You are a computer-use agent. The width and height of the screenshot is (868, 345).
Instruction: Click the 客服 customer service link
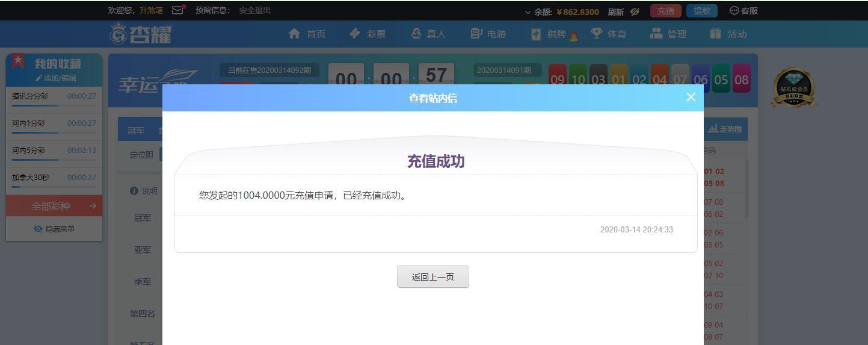(x=749, y=11)
